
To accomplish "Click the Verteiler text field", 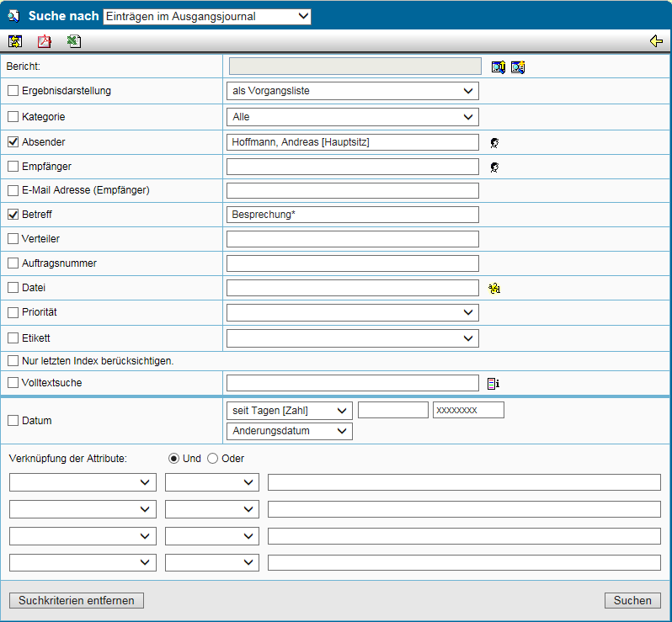I will (x=353, y=239).
